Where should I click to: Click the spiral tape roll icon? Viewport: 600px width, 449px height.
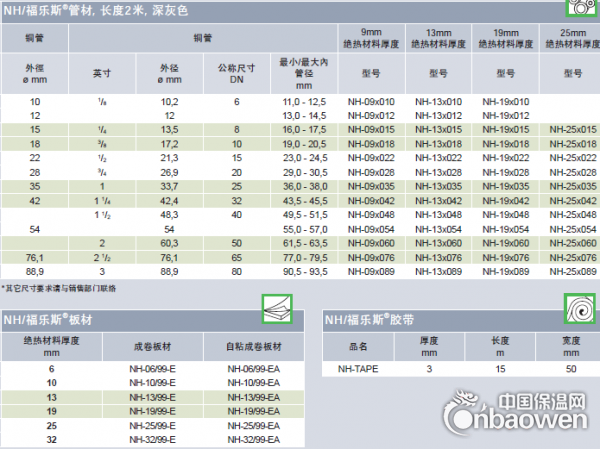[580, 308]
